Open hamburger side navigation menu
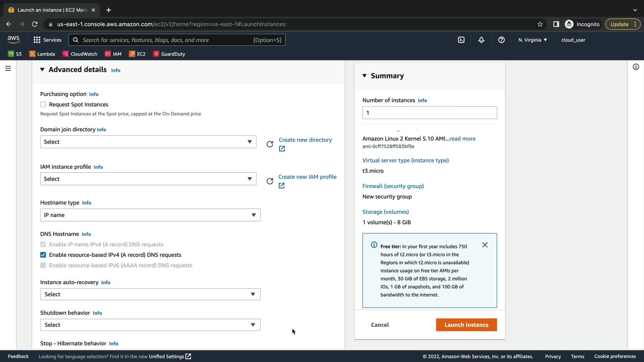Screen dimensions: 644x362 coord(8,68)
